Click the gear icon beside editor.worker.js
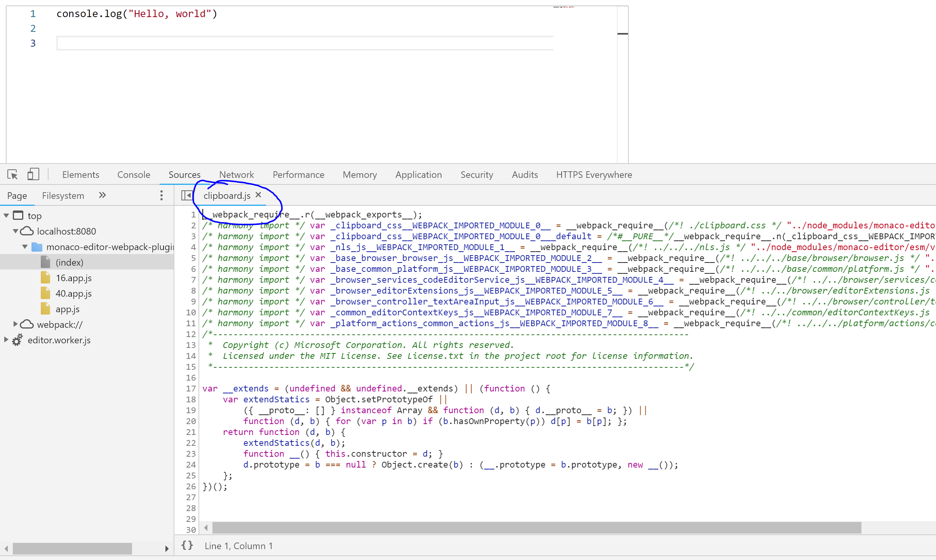Viewport: 936px width, 560px height. [17, 340]
